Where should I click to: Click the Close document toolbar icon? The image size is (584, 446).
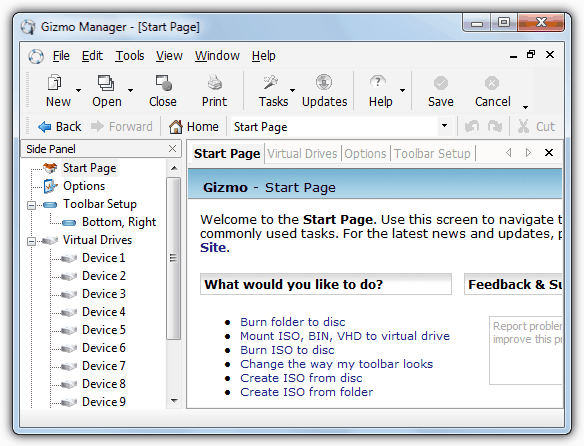(163, 82)
